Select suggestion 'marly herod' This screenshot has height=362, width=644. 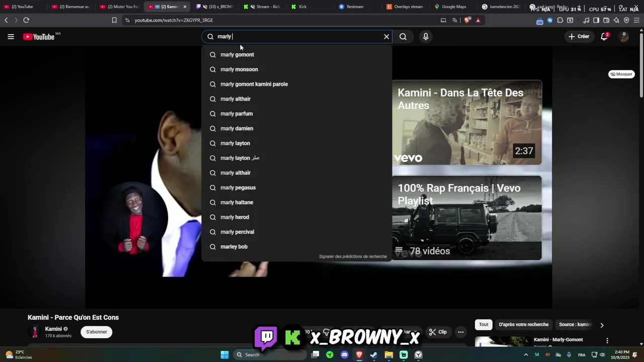[x=296, y=217]
